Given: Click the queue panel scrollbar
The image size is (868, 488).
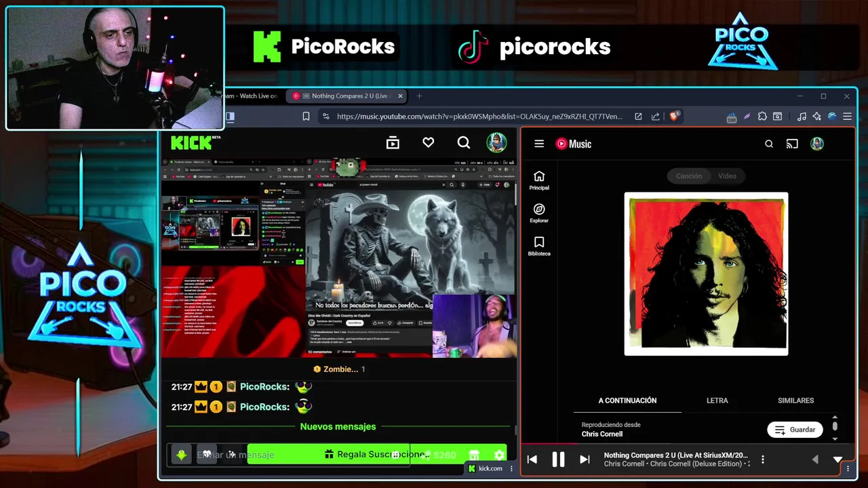Looking at the screenshot, I should point(835,426).
